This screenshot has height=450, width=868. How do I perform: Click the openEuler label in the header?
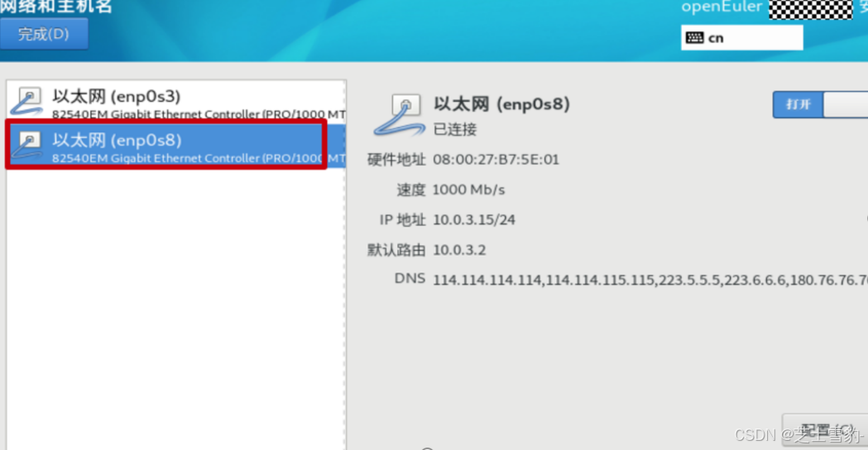[x=722, y=7]
